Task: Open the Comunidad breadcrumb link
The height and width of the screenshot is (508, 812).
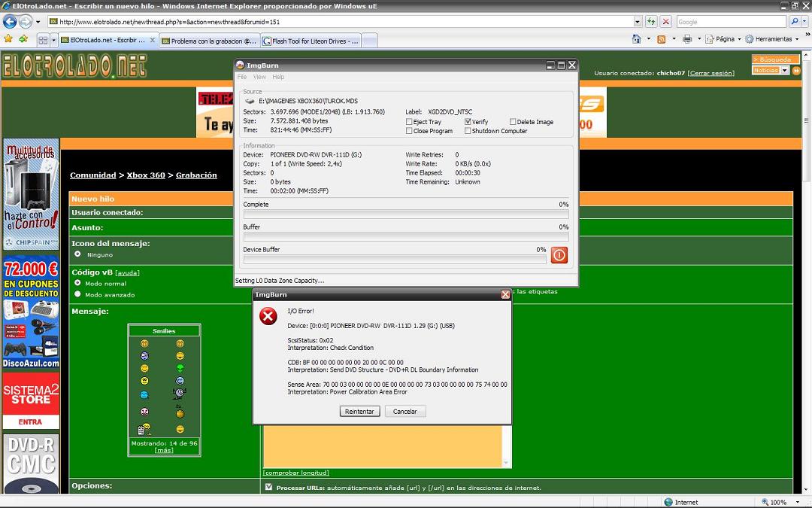Action: 92,175
